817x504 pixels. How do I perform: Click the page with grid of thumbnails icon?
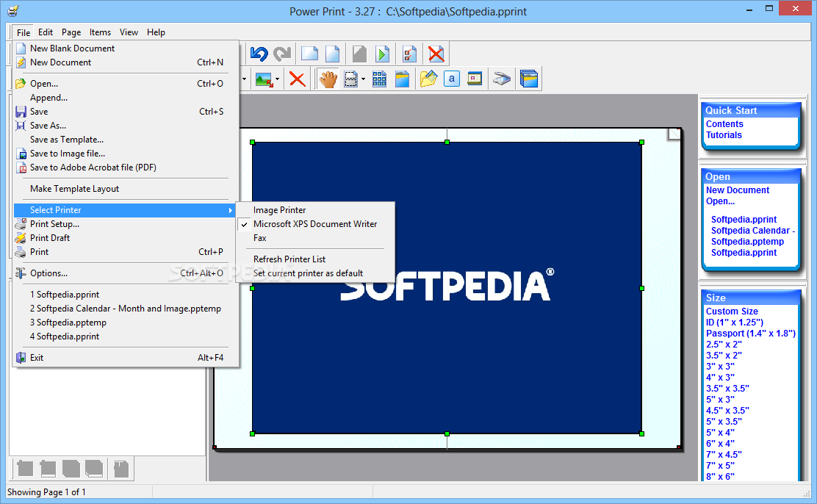pyautogui.click(x=379, y=79)
